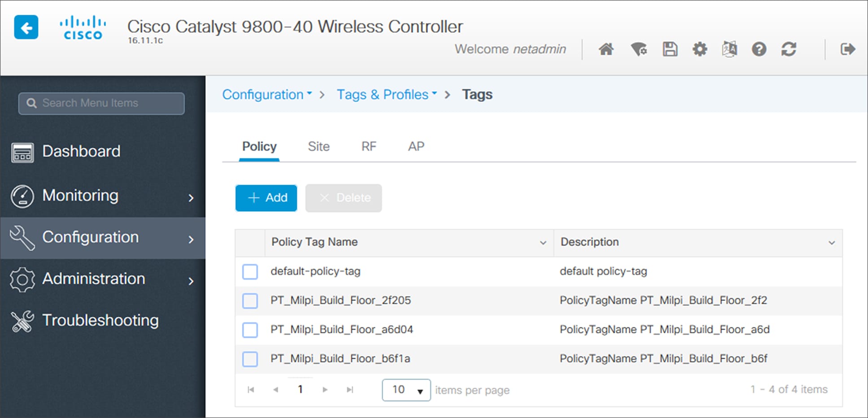The width and height of the screenshot is (868, 418).
Task: Expand the Monitoring submenu arrow
Action: tap(191, 198)
